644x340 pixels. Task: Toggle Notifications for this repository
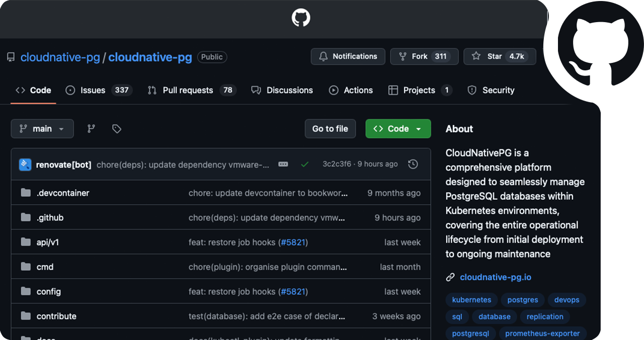[x=348, y=56]
